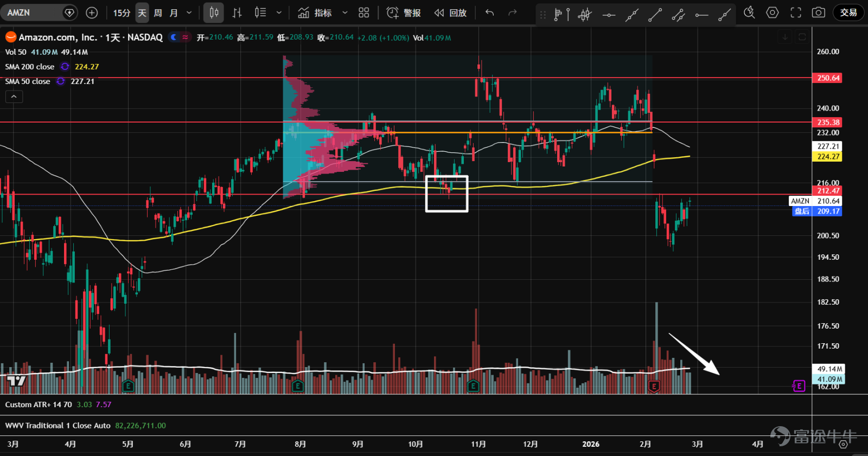Image resolution: width=868 pixels, height=456 pixels.
Task: Collapse the indicator legend with chevron
Action: tap(14, 97)
